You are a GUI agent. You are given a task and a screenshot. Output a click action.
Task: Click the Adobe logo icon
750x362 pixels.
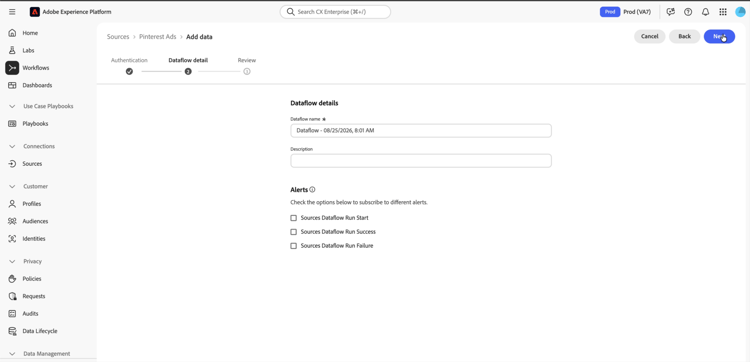(x=34, y=12)
